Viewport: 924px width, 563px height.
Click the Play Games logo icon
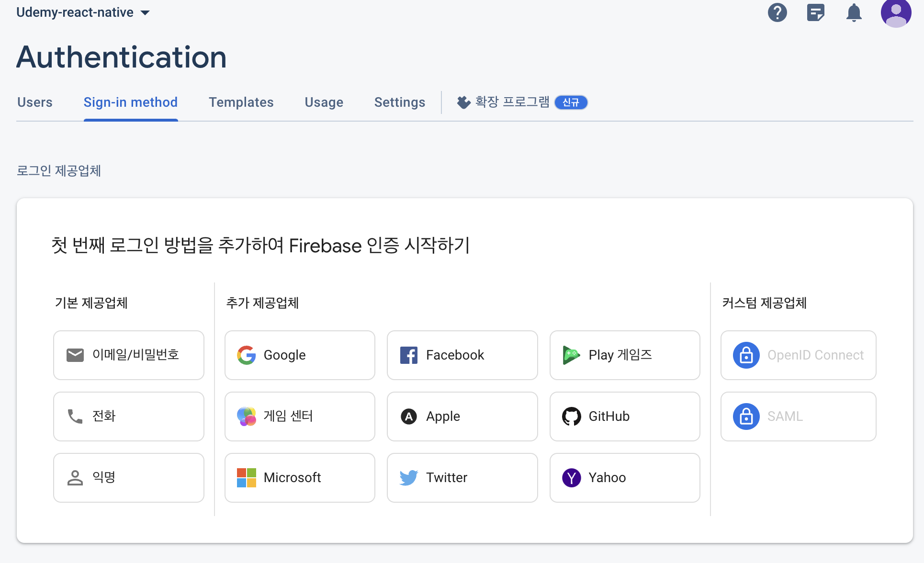tap(572, 355)
